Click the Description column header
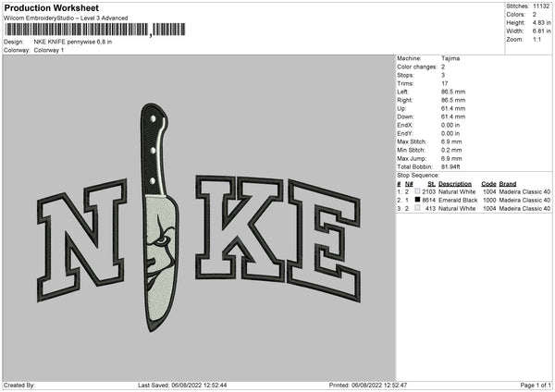 (455, 184)
